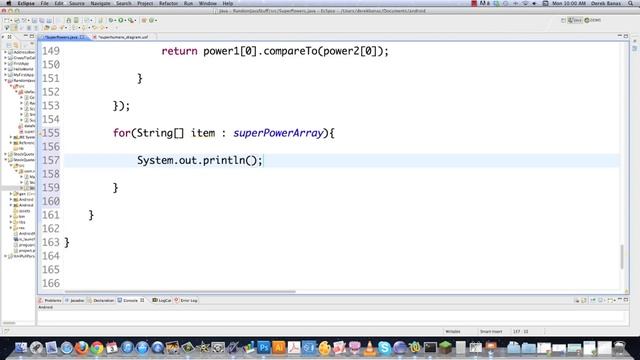Expand the HelloWorld project in Package Explorer
Image resolution: width=640 pixels, height=360 pixels.
pyautogui.click(x=5, y=69)
